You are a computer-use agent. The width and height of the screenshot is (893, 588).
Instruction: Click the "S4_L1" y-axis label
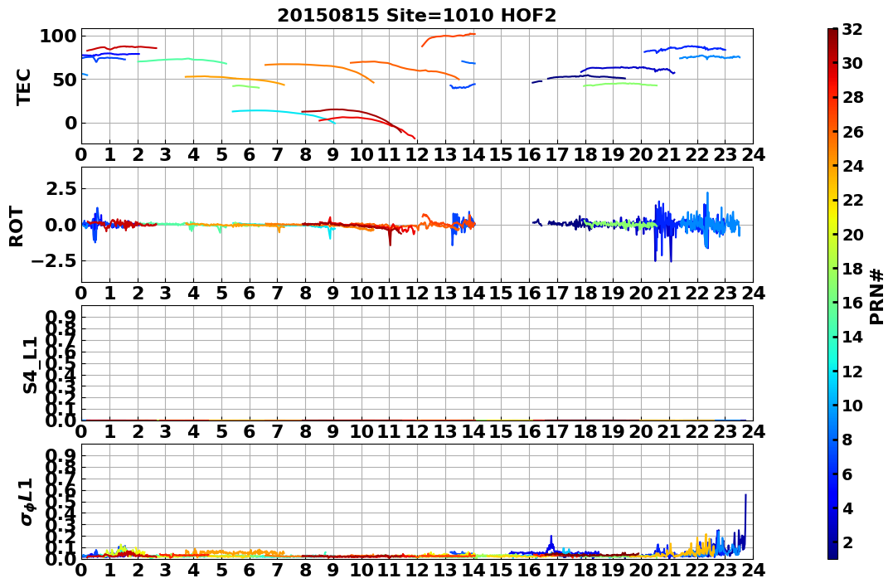point(30,365)
